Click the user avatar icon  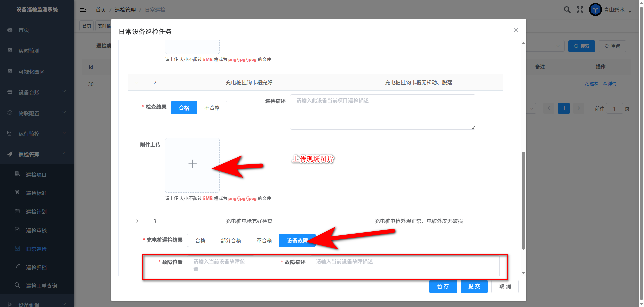[x=595, y=10]
